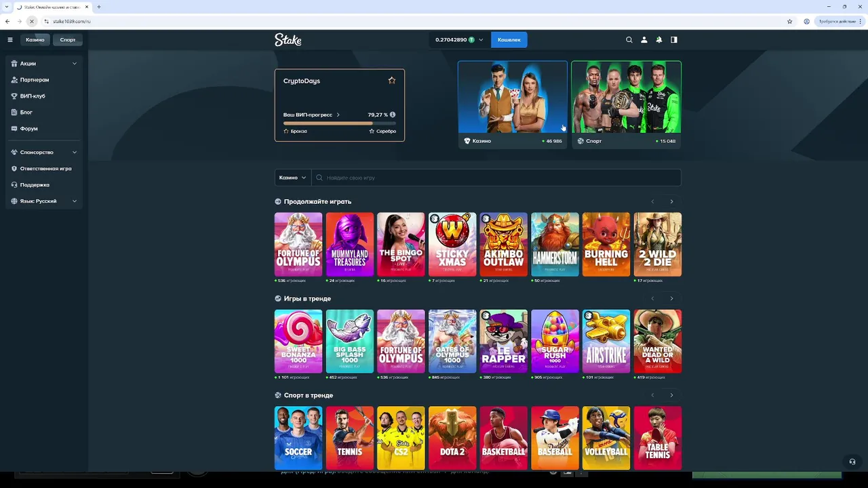This screenshot has height=488, width=868.
Task: Open the Продолжайте играть section heading
Action: coord(317,201)
